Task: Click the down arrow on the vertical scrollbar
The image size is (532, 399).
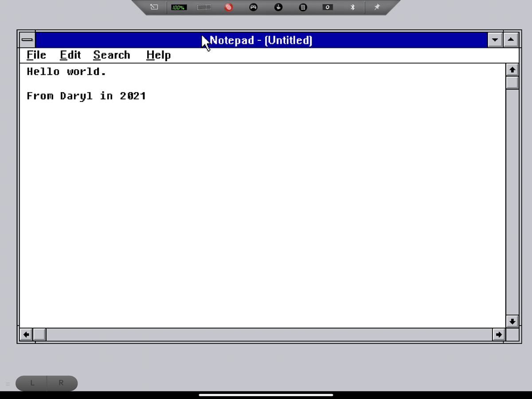Action: (x=512, y=321)
